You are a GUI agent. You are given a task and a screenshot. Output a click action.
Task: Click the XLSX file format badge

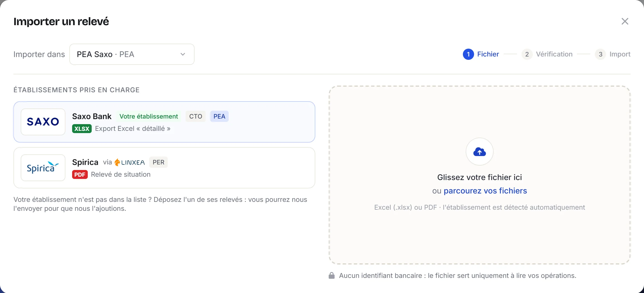[82, 129]
